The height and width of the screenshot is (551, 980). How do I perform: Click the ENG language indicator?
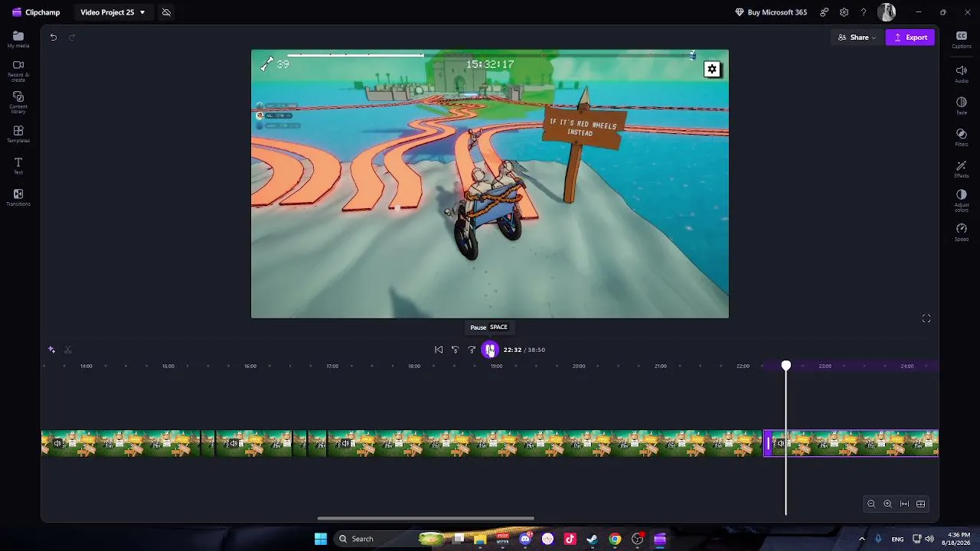click(x=897, y=539)
